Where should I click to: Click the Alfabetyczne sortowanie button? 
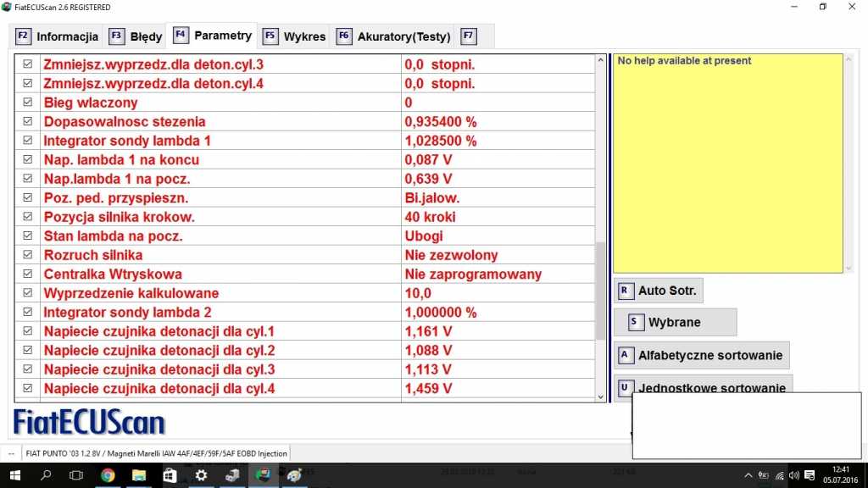701,355
